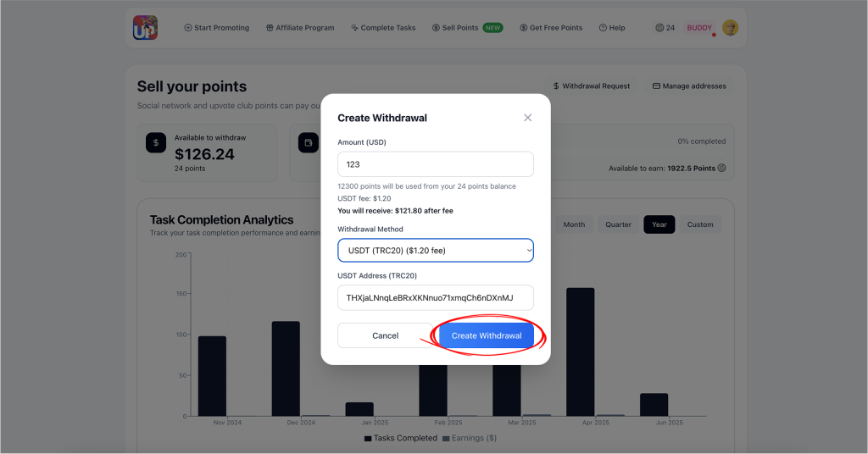Expand the Withdrawal Method dropdown

(436, 251)
